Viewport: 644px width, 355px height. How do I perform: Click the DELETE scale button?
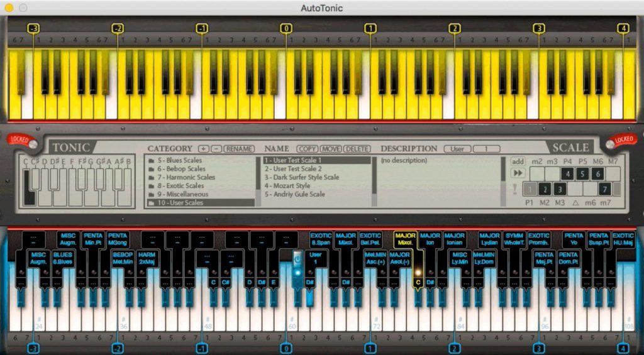[357, 149]
